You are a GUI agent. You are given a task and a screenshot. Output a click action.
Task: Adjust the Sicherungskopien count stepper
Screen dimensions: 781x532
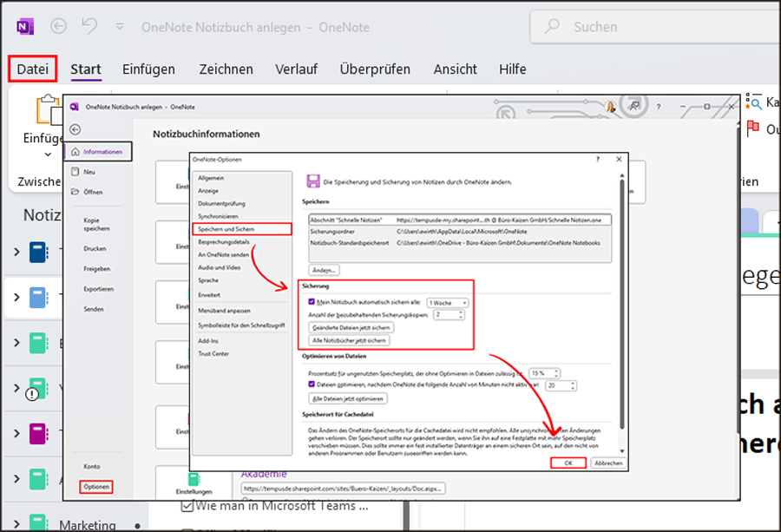click(x=461, y=315)
